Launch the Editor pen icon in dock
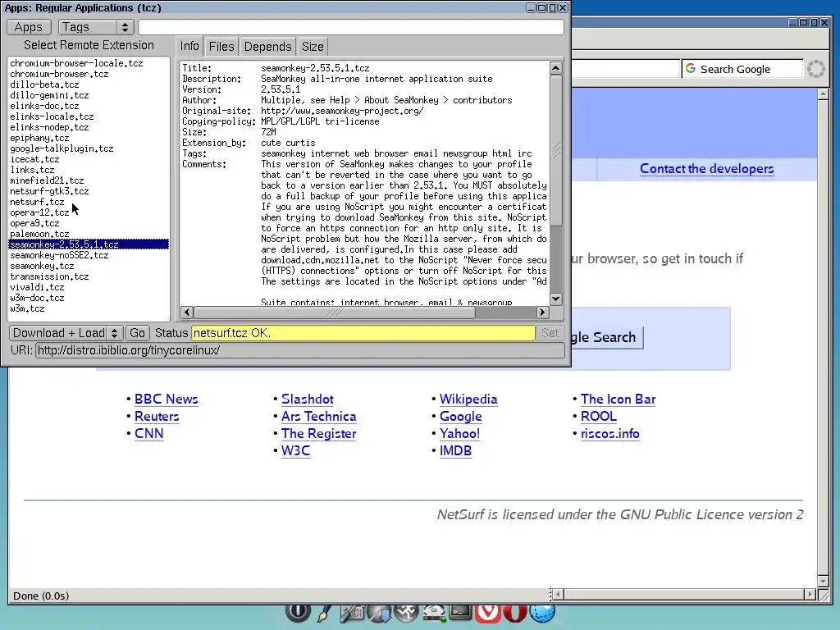Screen dimensions: 840x630 coord(324,612)
